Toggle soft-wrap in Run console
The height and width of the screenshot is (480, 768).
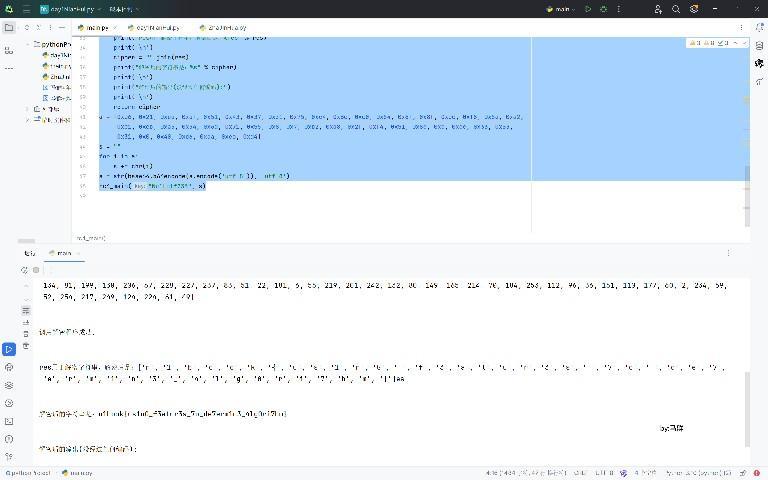(x=26, y=310)
